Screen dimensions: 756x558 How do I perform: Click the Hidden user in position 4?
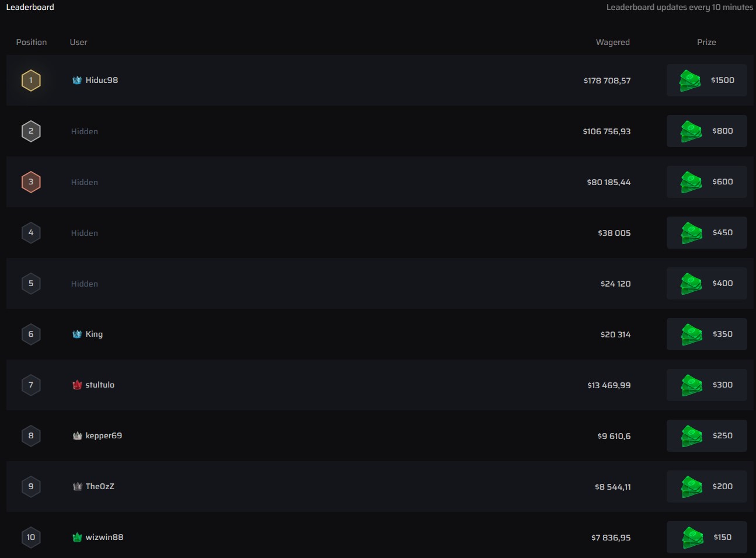(x=85, y=233)
